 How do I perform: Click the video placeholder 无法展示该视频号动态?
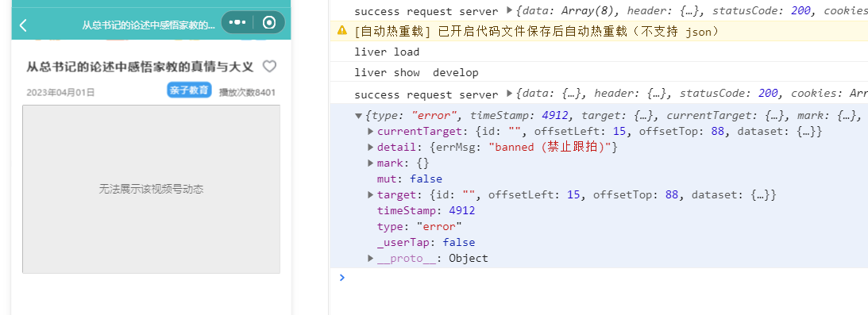(151, 189)
